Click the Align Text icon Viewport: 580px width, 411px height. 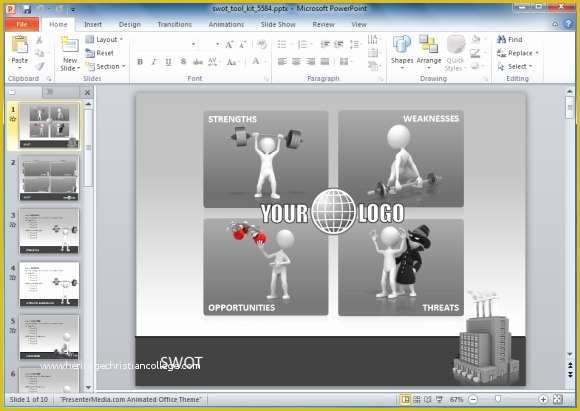point(373,53)
